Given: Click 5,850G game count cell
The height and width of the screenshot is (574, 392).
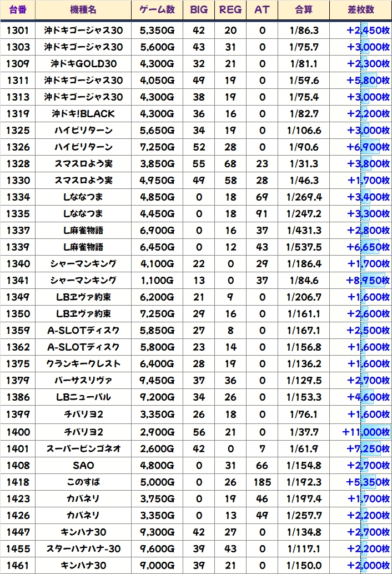Looking at the screenshot, I should pos(157,331).
